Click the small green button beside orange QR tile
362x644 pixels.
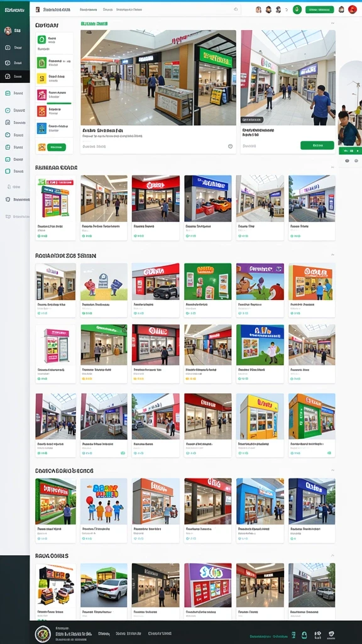tap(57, 147)
